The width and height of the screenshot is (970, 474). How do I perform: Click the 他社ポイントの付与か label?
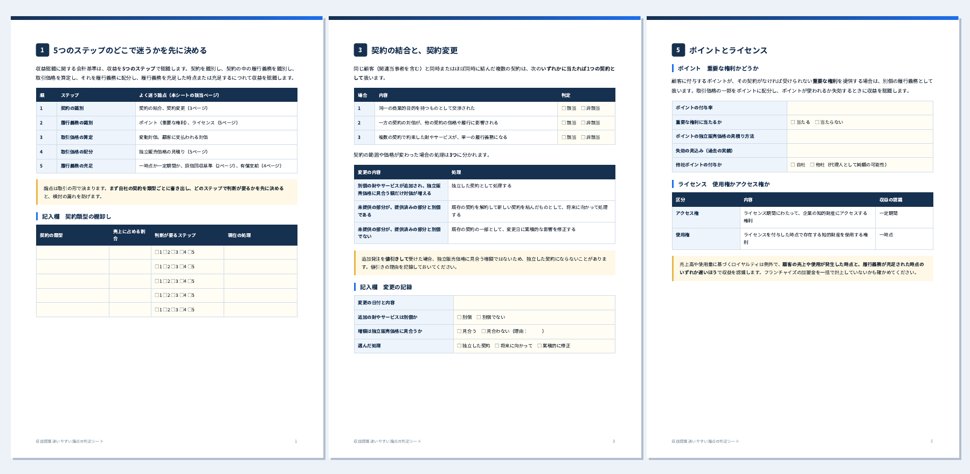coord(729,165)
